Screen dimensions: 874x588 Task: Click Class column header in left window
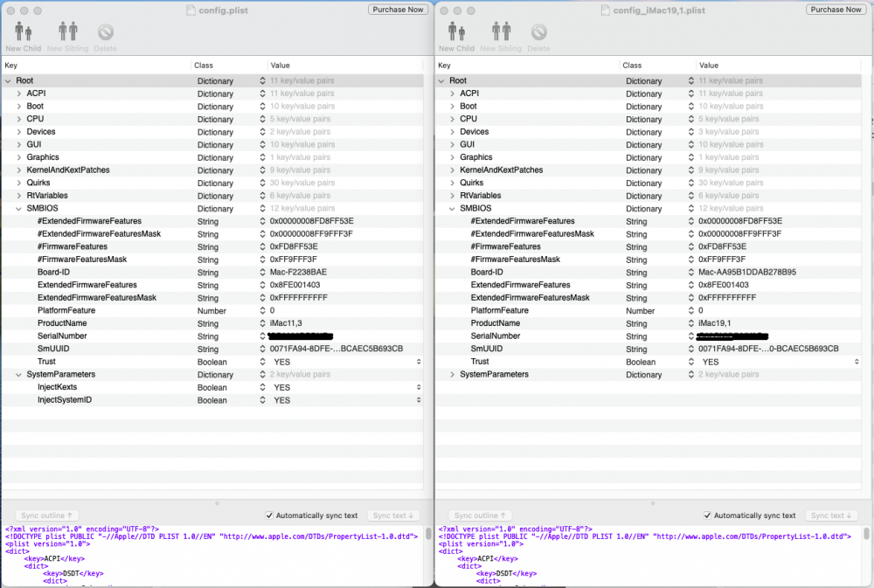click(228, 66)
